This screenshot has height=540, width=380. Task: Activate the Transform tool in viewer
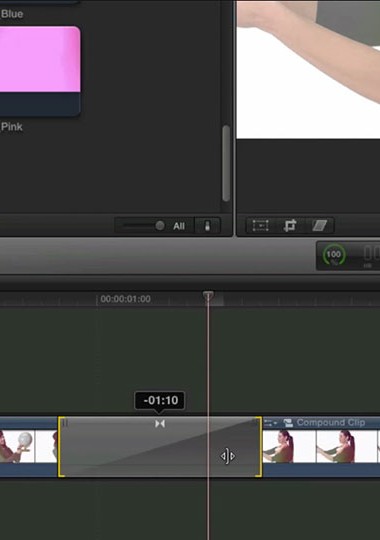tap(260, 226)
